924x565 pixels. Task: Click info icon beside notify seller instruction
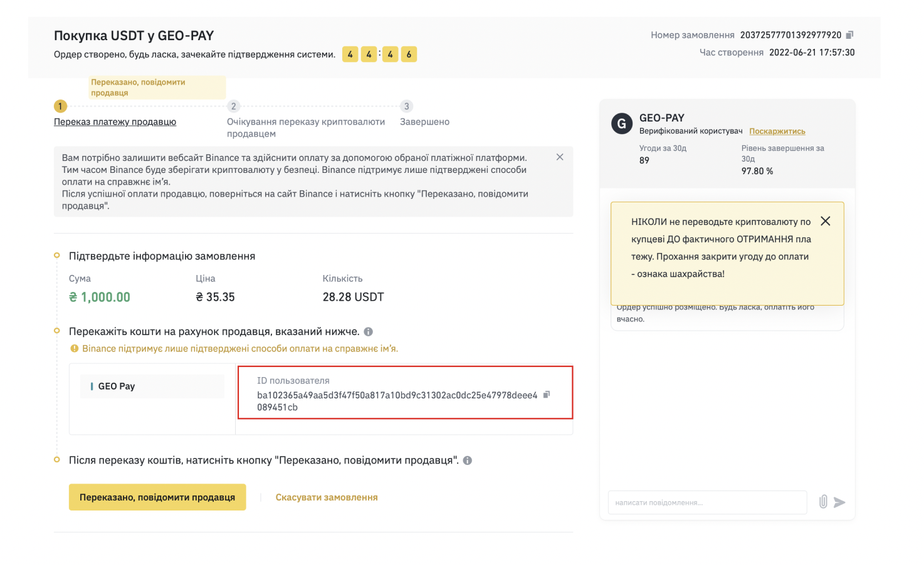click(x=468, y=460)
